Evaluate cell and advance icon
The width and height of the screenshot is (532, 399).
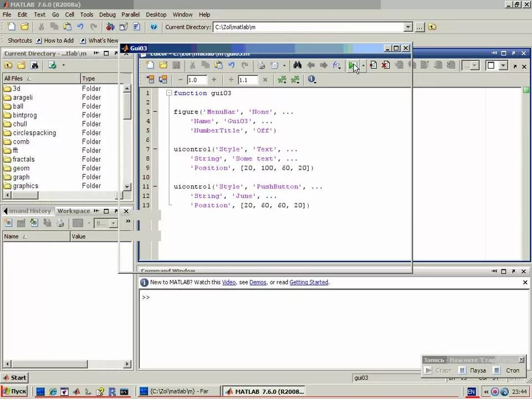click(x=163, y=79)
